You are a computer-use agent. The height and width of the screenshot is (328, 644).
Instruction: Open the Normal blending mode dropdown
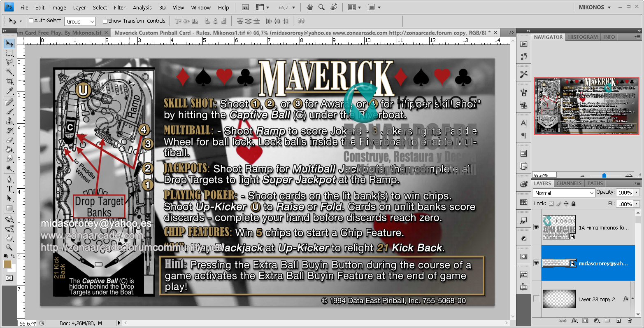(564, 193)
